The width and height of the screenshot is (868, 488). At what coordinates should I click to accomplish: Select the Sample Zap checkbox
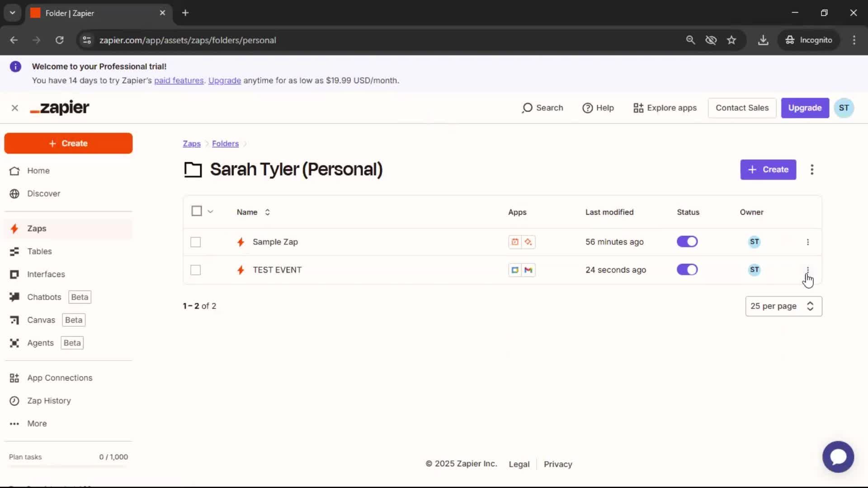click(196, 242)
